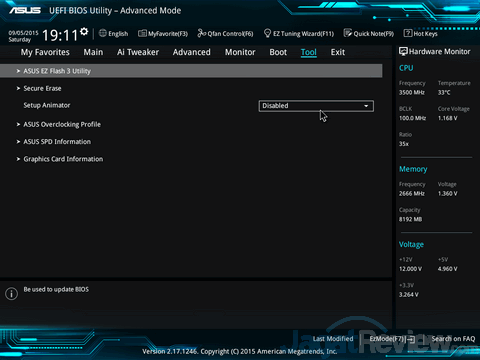Screen dimensions: 480x360
Task: Click the Hardware Monitor heading
Action: pyautogui.click(x=439, y=52)
